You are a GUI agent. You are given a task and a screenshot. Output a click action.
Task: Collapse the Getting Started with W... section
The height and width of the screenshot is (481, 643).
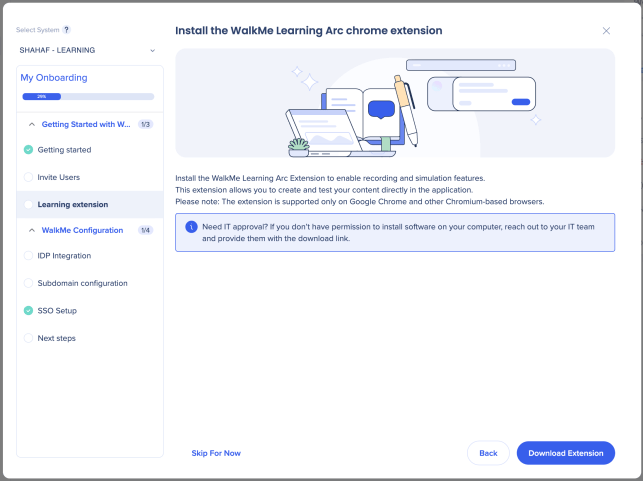(32, 124)
